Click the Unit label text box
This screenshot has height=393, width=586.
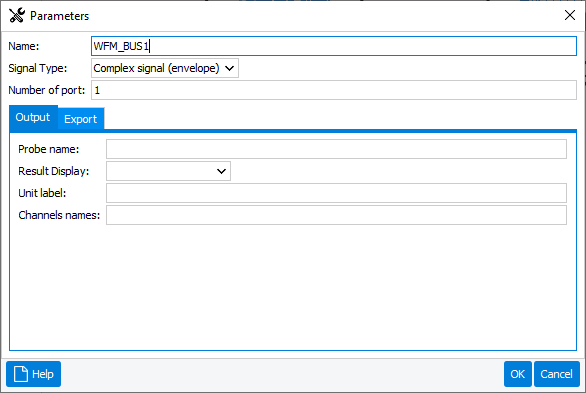pyautogui.click(x=336, y=193)
